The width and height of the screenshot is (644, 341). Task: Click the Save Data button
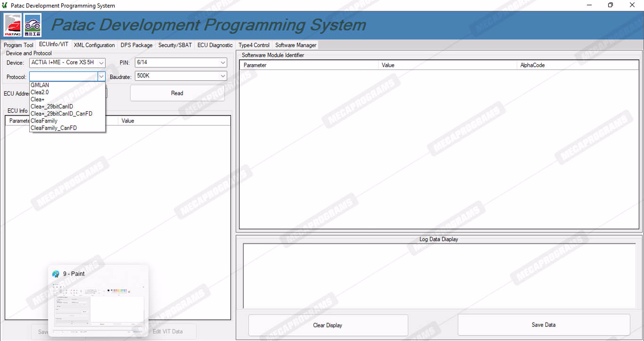[544, 325]
